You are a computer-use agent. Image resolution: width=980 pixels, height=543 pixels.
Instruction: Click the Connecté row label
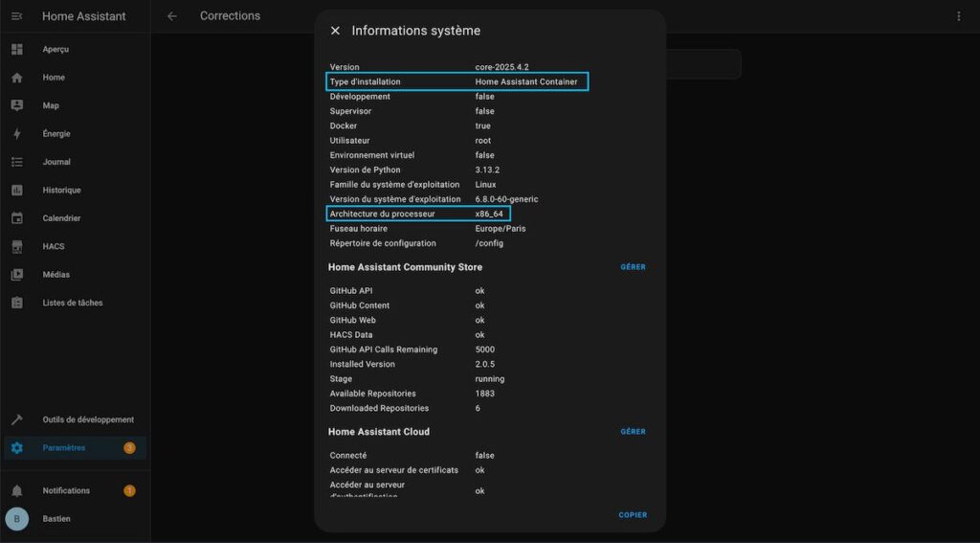(x=348, y=456)
